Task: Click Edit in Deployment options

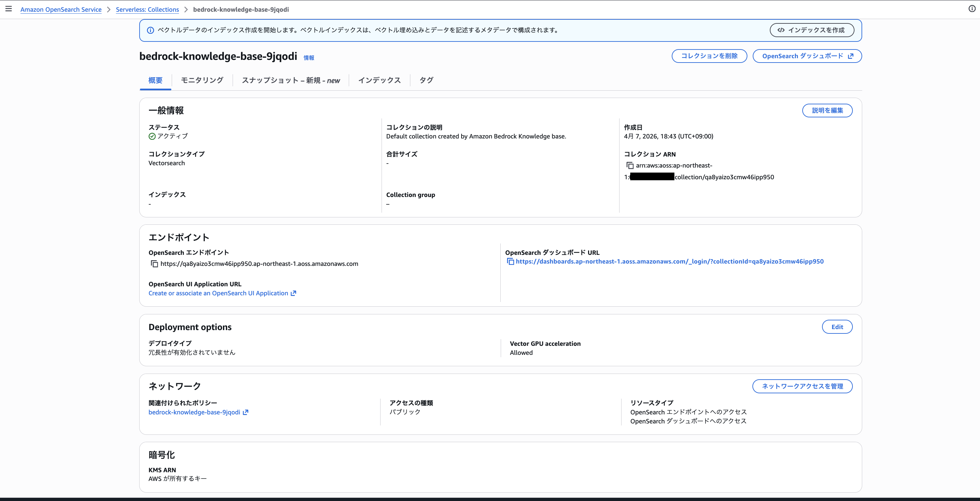Action: [x=837, y=326]
